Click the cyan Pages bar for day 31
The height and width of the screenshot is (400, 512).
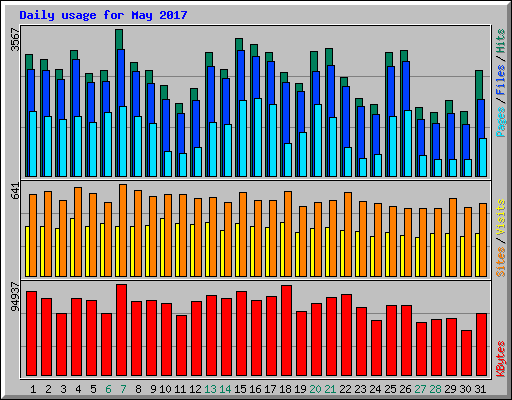(x=483, y=157)
